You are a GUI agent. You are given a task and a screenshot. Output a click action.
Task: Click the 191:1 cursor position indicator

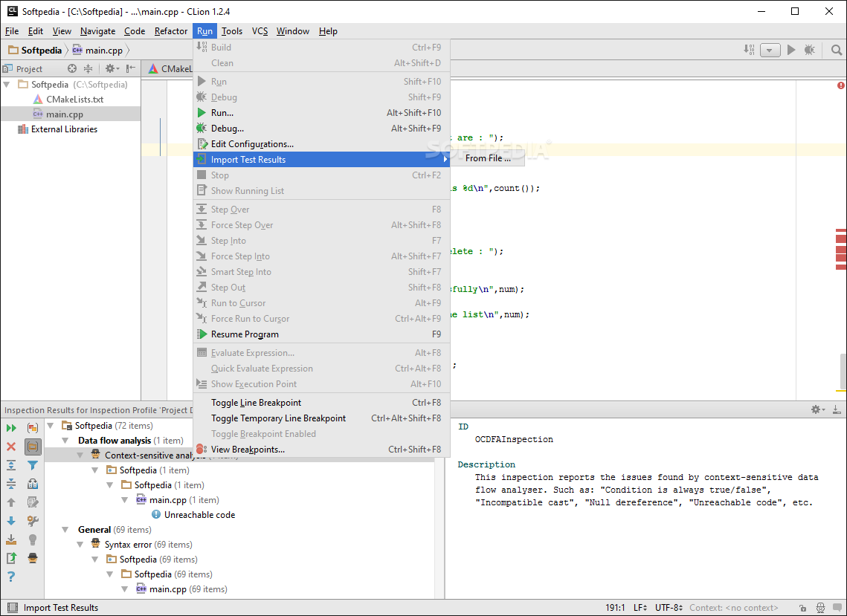(615, 607)
